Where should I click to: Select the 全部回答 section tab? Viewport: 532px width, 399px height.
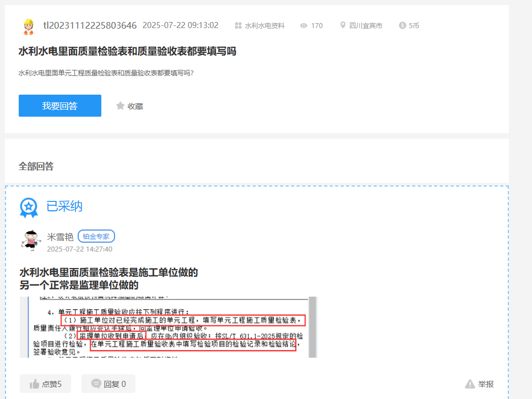point(36,166)
